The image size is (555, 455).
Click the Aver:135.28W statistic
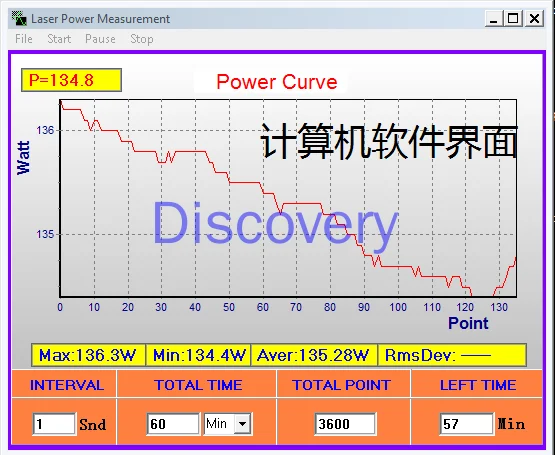(x=314, y=355)
